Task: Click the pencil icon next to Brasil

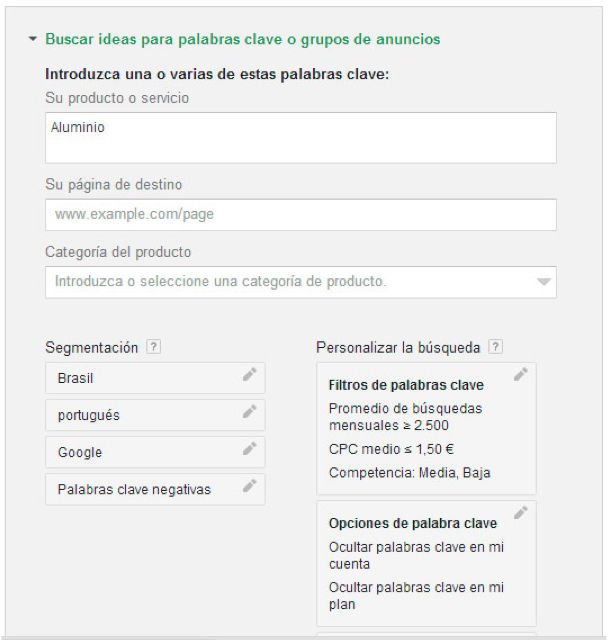Action: [249, 375]
